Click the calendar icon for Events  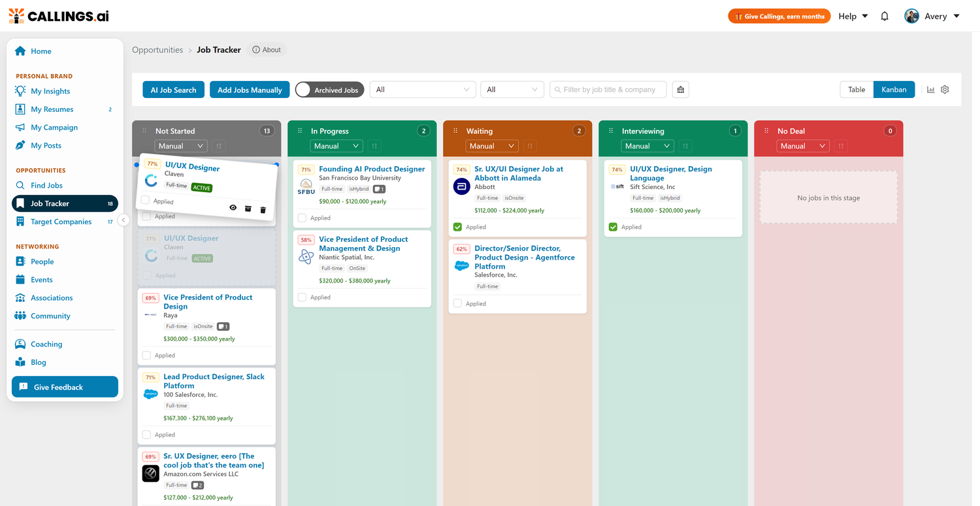(20, 280)
